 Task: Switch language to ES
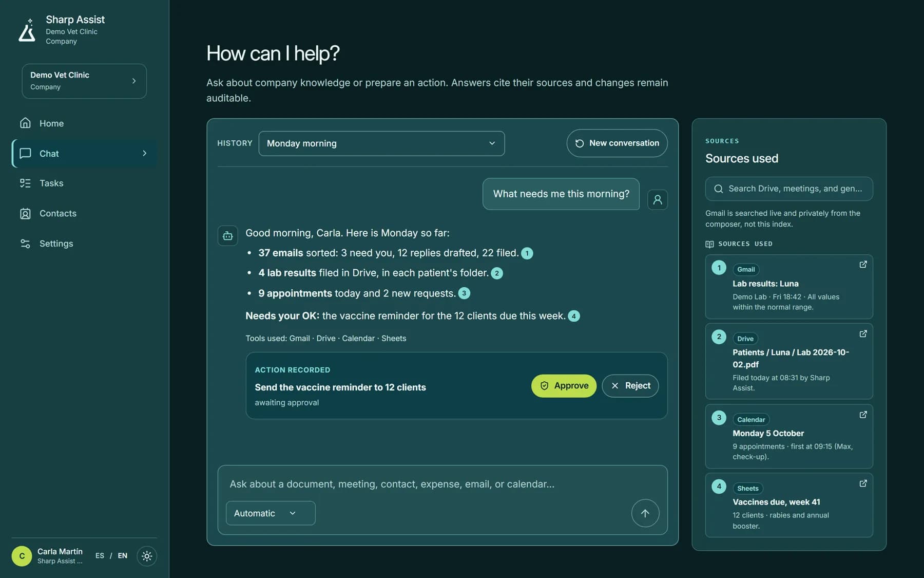point(100,556)
